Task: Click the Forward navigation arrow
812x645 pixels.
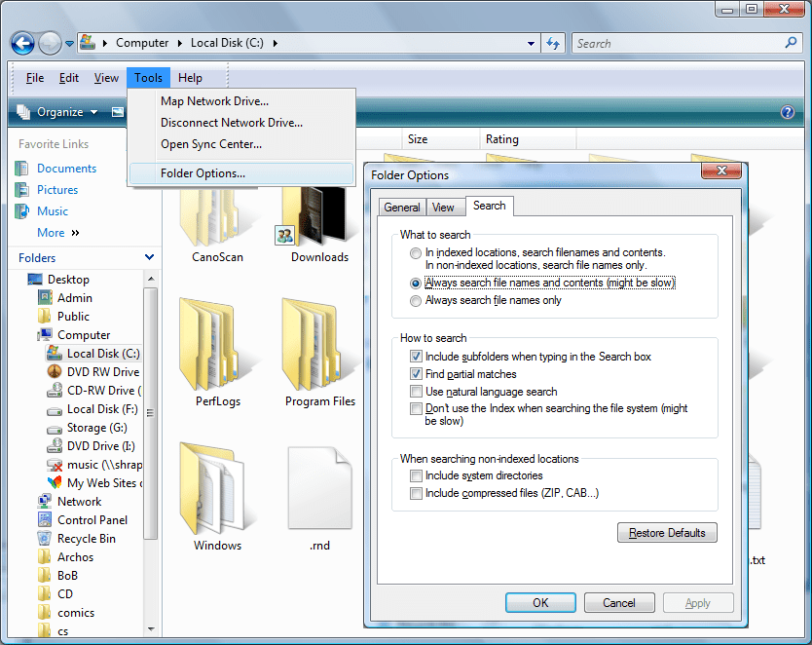Action: pyautogui.click(x=50, y=43)
